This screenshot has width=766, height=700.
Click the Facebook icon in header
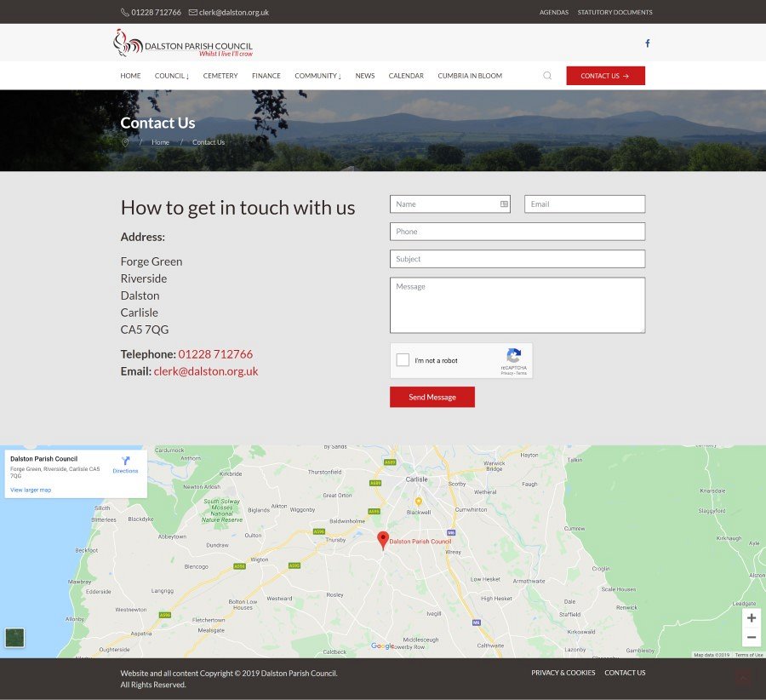tap(647, 43)
